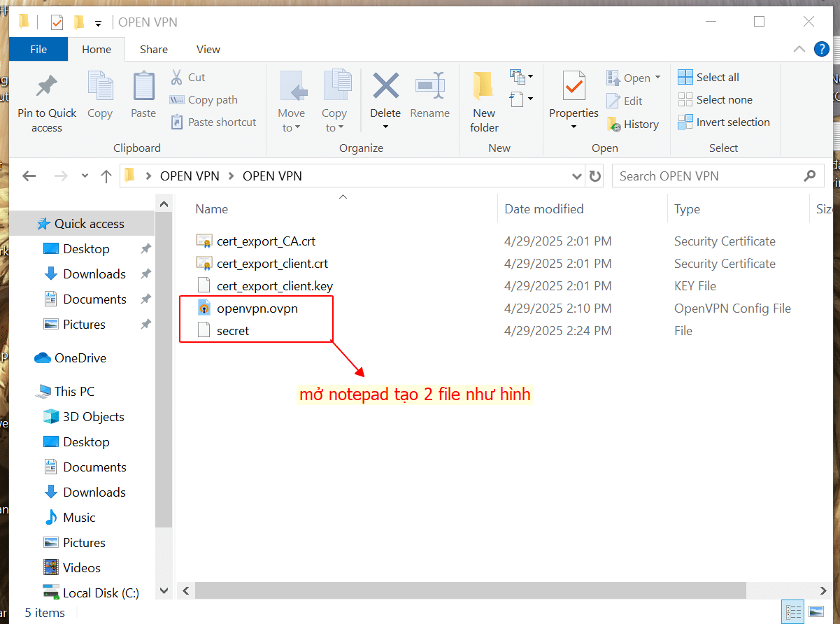
Task: Click the Up one level arrow
Action: (x=106, y=176)
